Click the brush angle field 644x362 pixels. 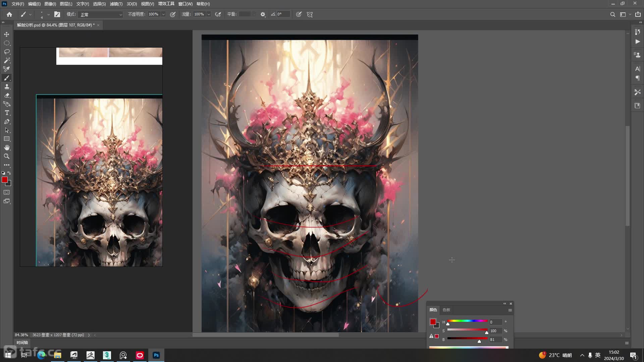tap(283, 14)
